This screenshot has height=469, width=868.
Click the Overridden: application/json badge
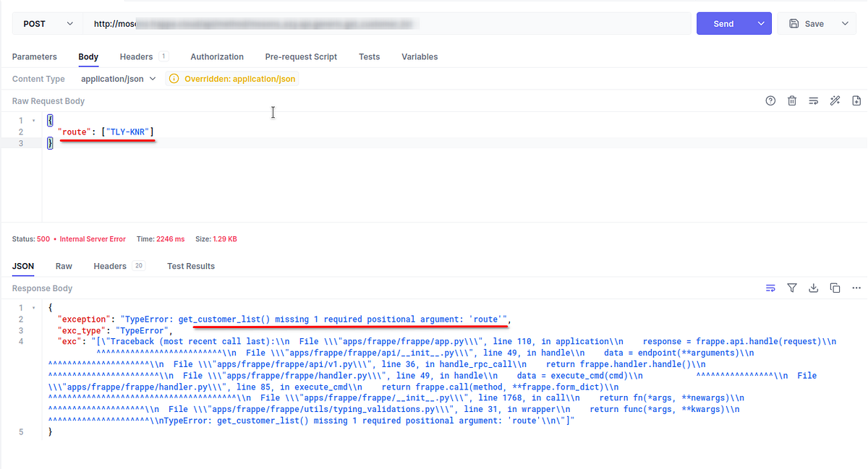coord(232,79)
